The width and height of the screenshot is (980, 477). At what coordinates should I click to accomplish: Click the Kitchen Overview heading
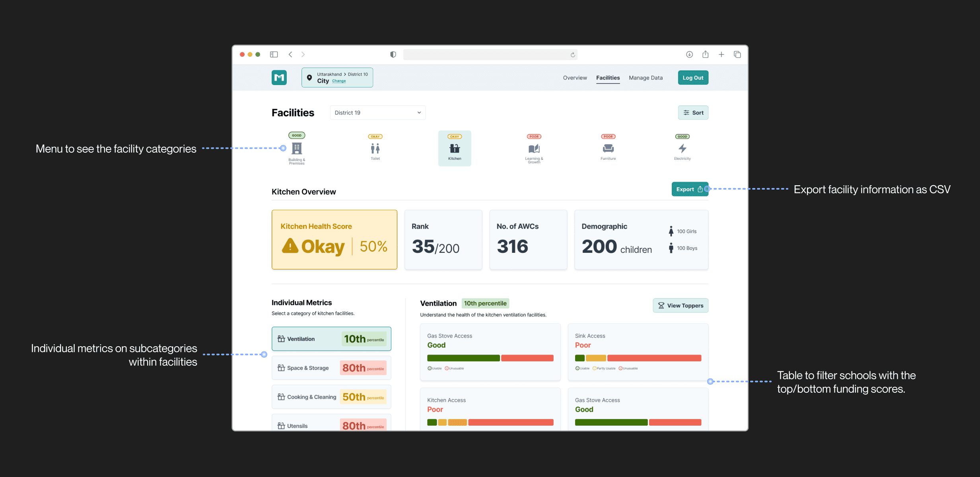303,192
